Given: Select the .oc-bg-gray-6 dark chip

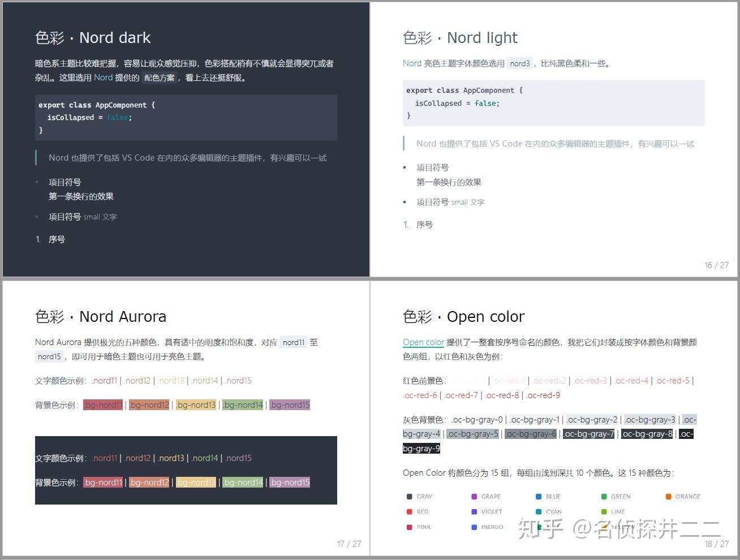Looking at the screenshot, I should pyautogui.click(x=531, y=433).
